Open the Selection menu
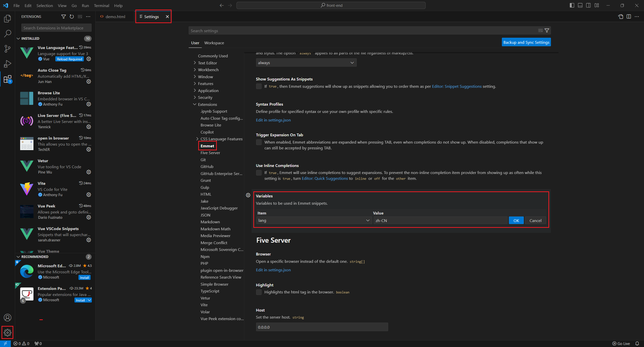The width and height of the screenshot is (644, 347). (45, 5)
